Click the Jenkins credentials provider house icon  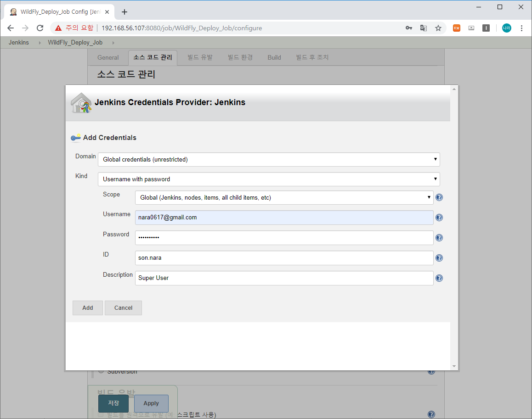click(x=81, y=103)
